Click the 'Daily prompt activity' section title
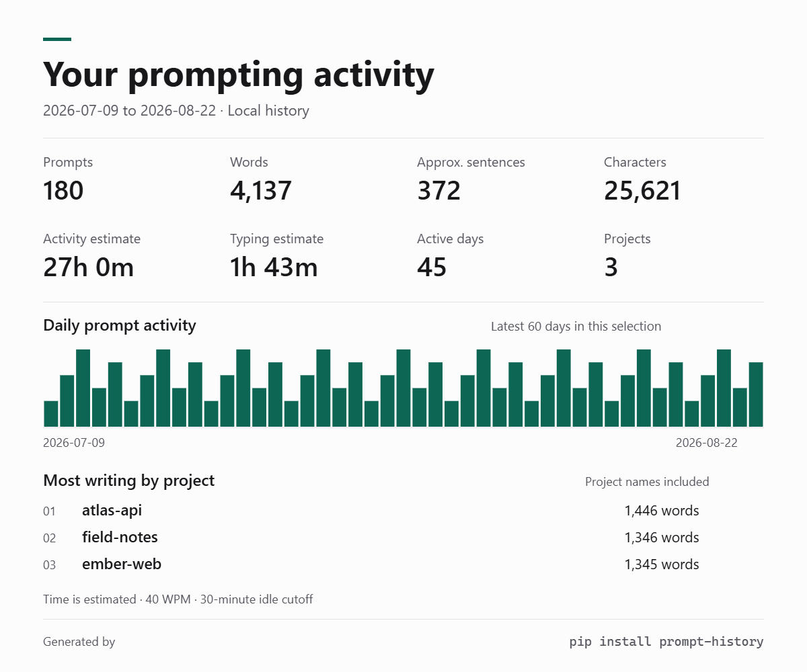The height and width of the screenshot is (672, 807). coord(120,325)
